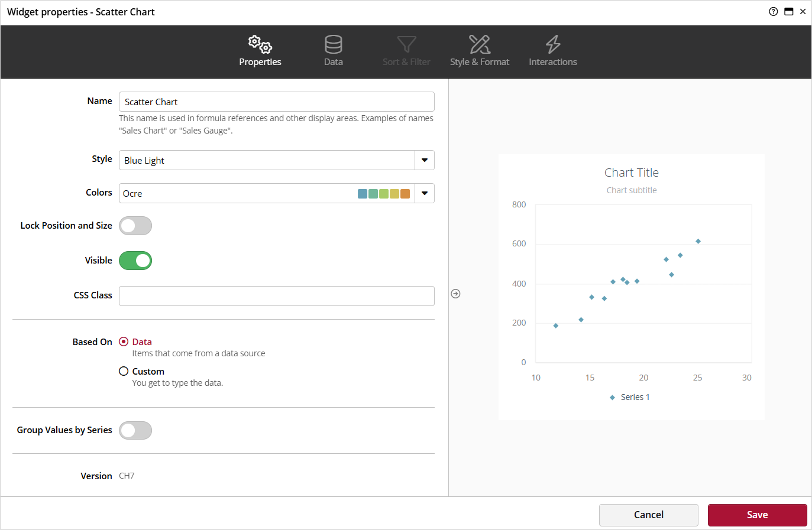The height and width of the screenshot is (530, 812).
Task: Close the widget properties dialog
Action: (x=803, y=11)
